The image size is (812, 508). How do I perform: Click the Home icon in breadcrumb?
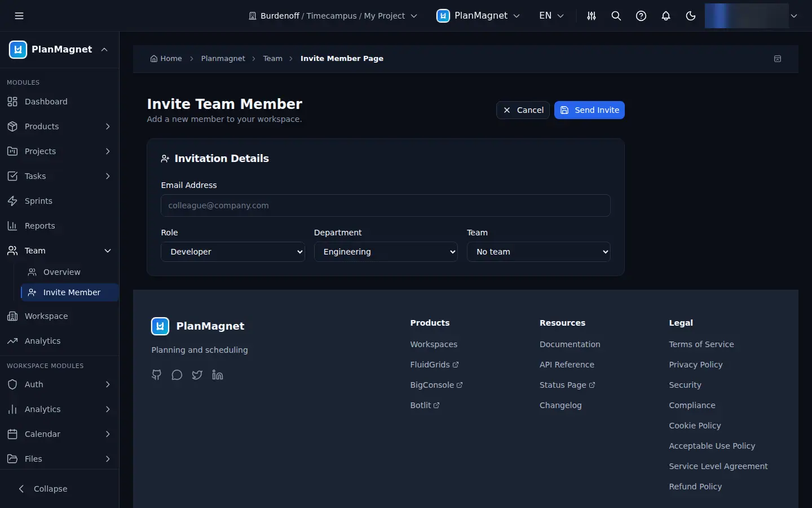coord(153,59)
